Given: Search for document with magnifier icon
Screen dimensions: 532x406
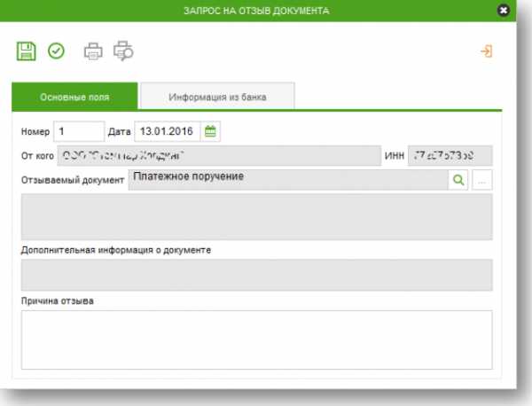Looking at the screenshot, I should click(458, 180).
